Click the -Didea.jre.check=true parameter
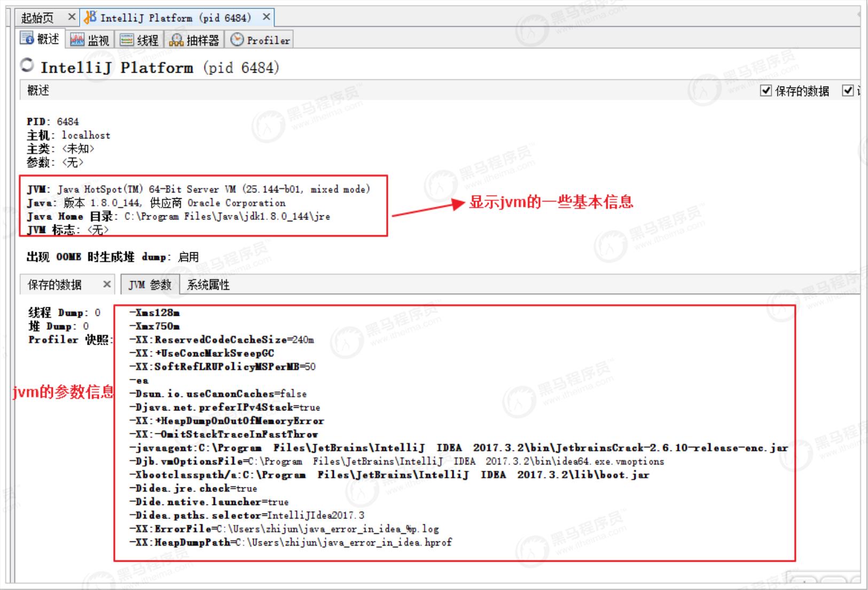 193,488
